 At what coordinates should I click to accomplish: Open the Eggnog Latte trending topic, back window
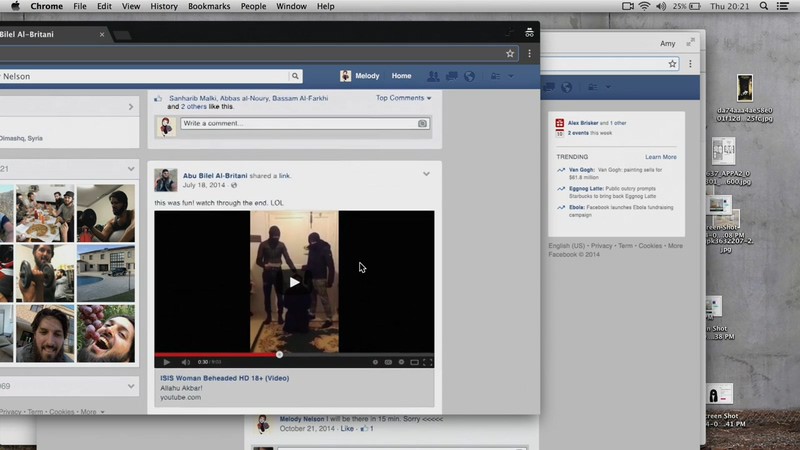pyautogui.click(x=586, y=189)
